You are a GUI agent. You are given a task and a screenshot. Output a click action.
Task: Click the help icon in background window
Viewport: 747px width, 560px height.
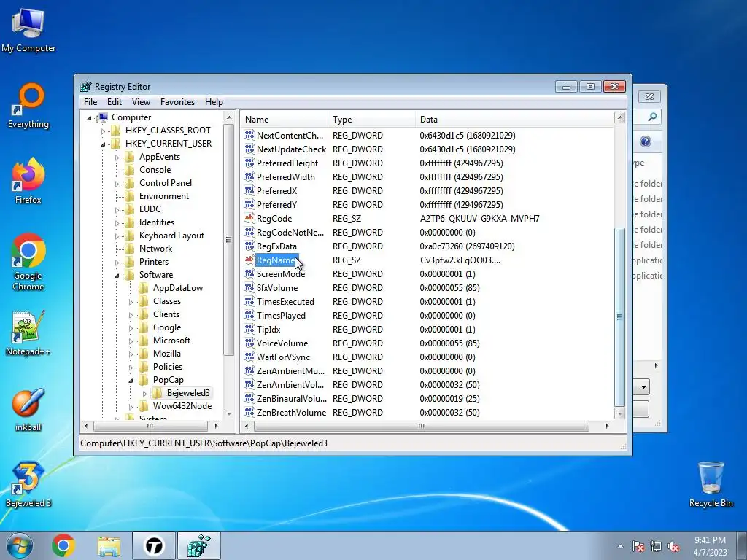646,141
